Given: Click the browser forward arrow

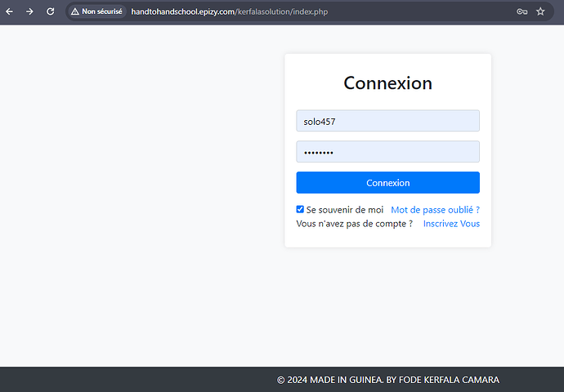Looking at the screenshot, I should point(29,11).
